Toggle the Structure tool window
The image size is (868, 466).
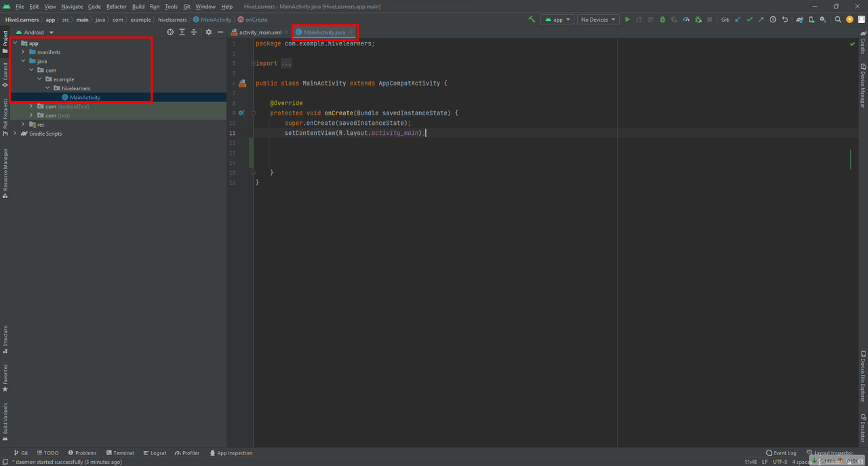click(x=5, y=340)
